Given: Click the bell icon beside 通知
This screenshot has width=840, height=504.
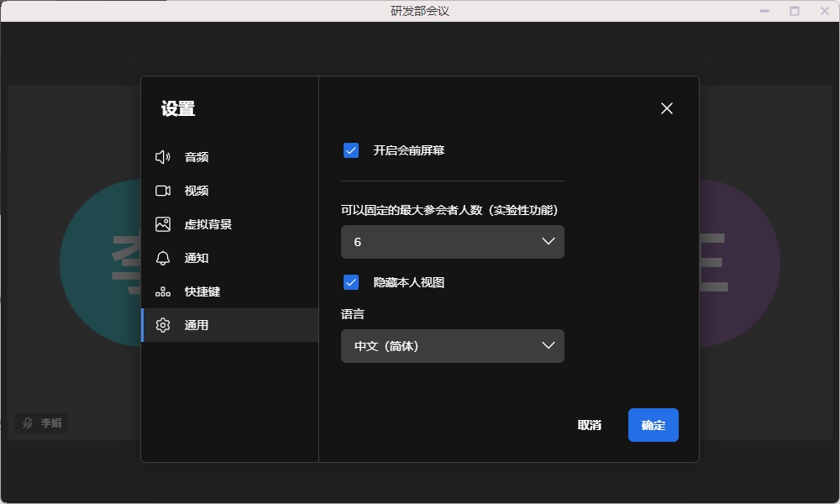Looking at the screenshot, I should [x=163, y=258].
